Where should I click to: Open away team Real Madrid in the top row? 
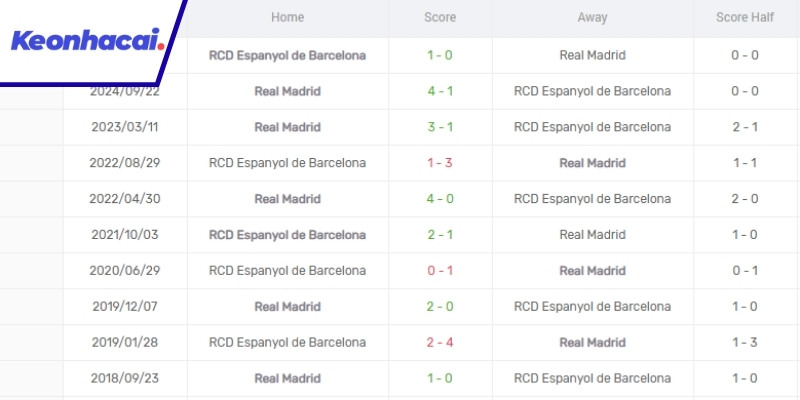coord(592,55)
